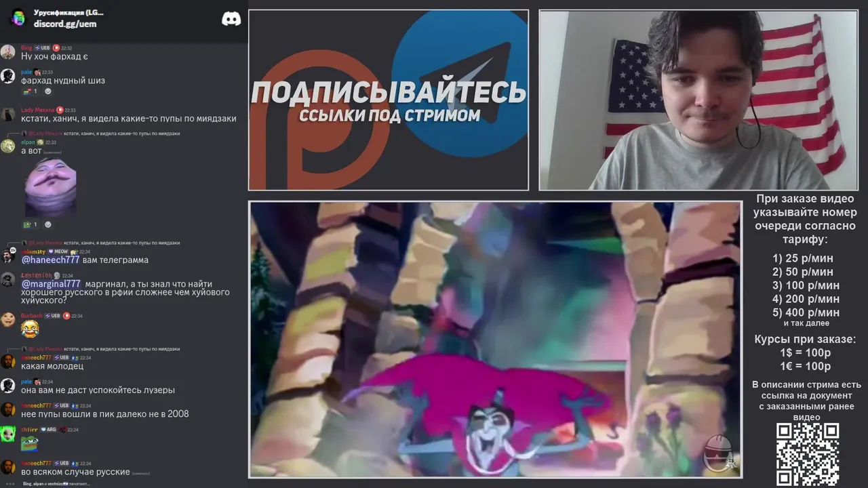Click the exchange rate '1$ = 100р'
The width and height of the screenshot is (868, 488).
(805, 353)
